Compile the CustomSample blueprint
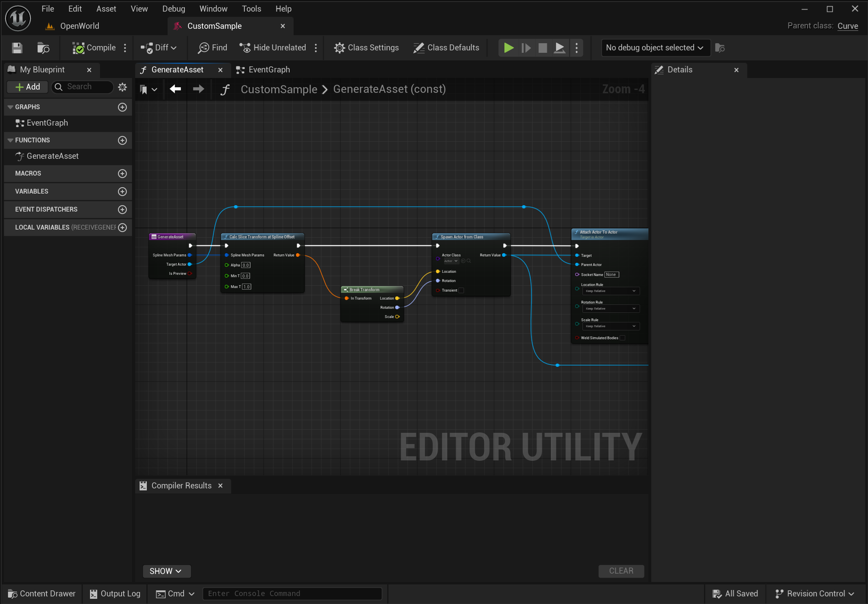Viewport: 868px width, 604px height. (x=94, y=48)
